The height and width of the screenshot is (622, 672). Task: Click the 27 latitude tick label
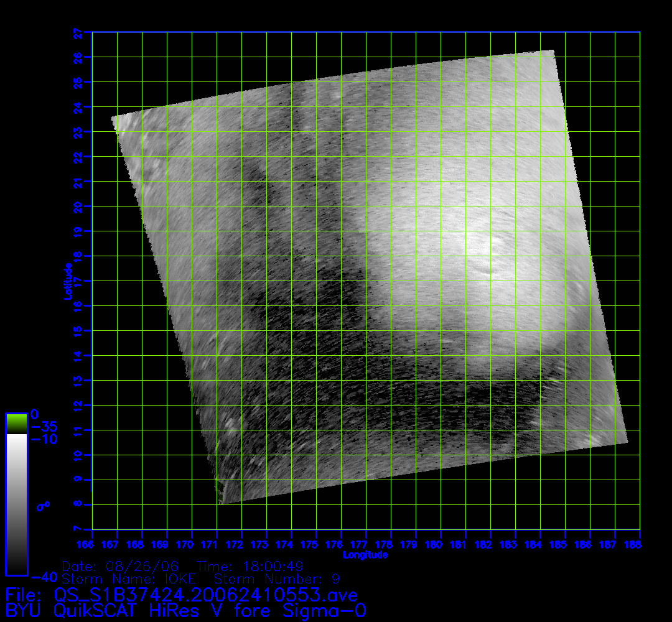[x=78, y=32]
